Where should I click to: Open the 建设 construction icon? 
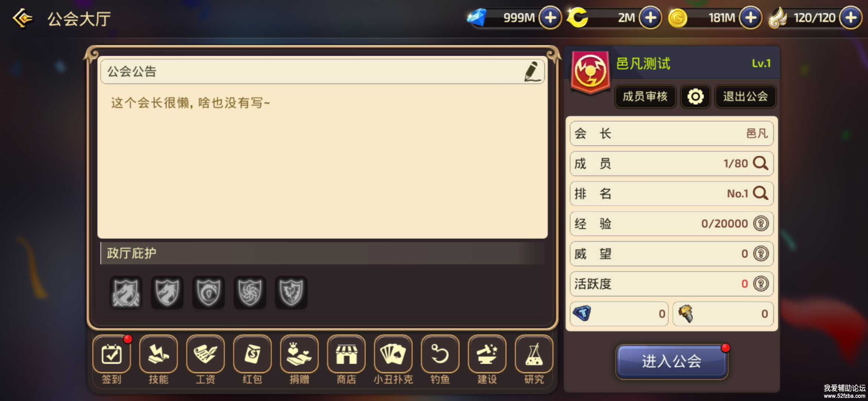click(x=487, y=355)
